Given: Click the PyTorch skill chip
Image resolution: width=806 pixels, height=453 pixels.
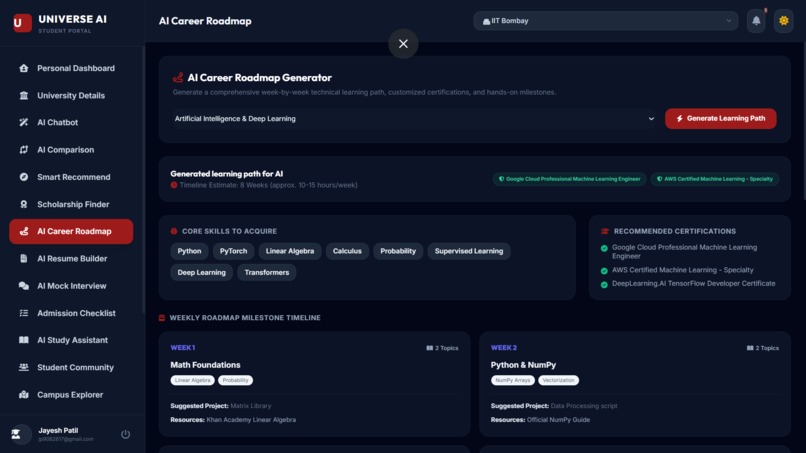Looking at the screenshot, I should pos(233,251).
